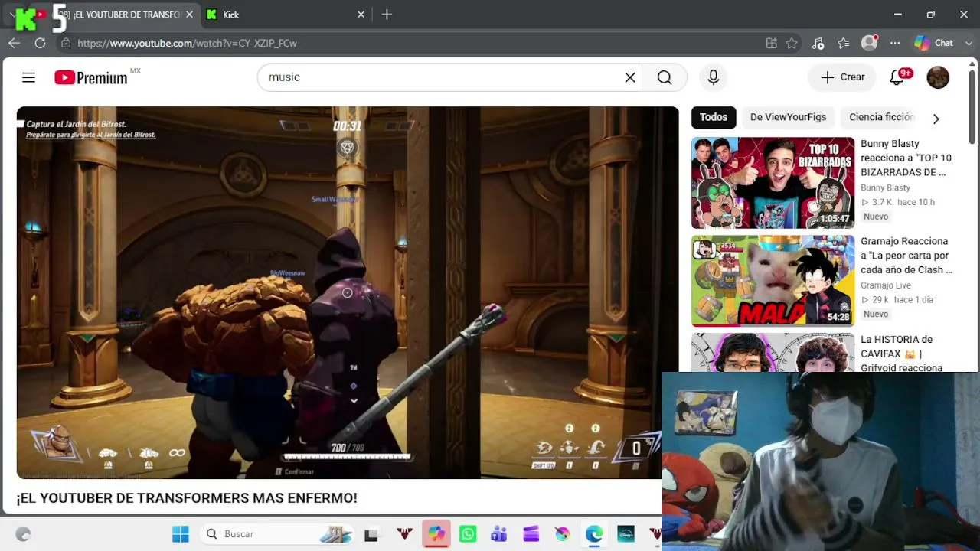Close the Kick tab
Viewport: 980px width, 551px height.
361,15
